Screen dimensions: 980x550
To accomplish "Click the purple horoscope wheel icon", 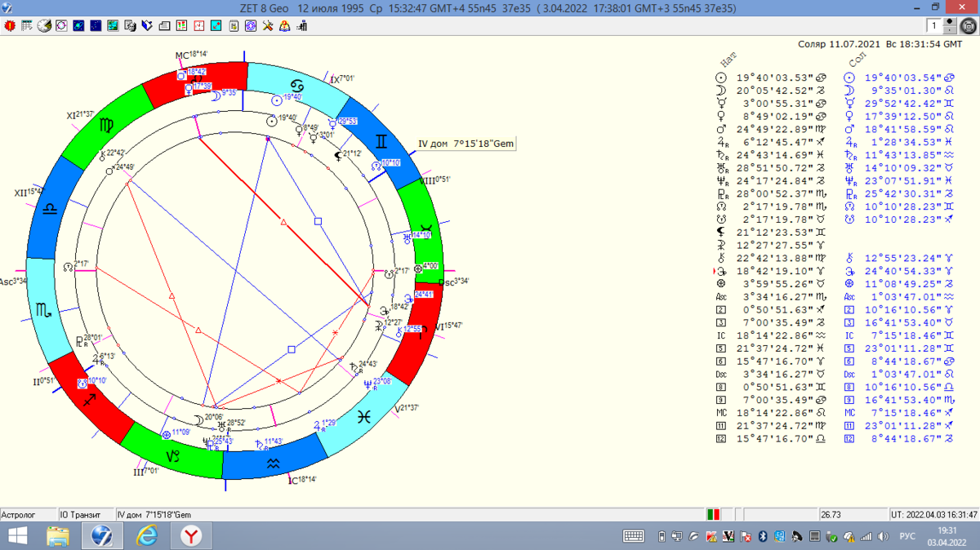I will pyautogui.click(x=251, y=26).
